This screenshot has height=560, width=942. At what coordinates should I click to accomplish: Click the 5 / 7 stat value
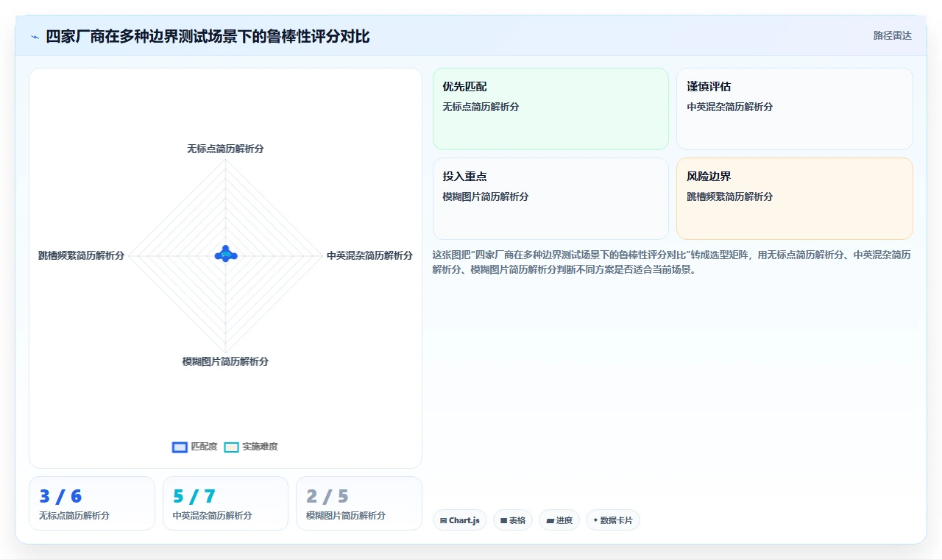tap(194, 497)
